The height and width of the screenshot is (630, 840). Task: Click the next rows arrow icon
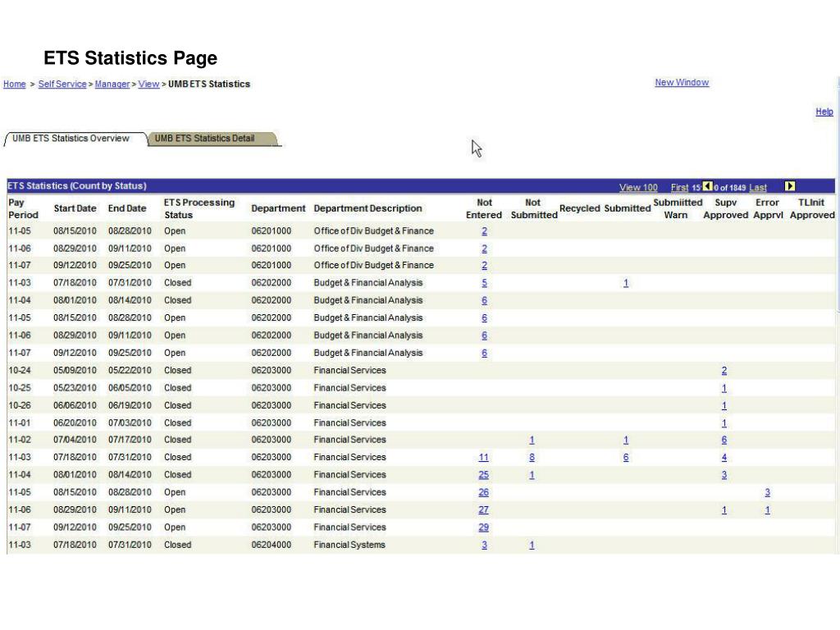[790, 186]
